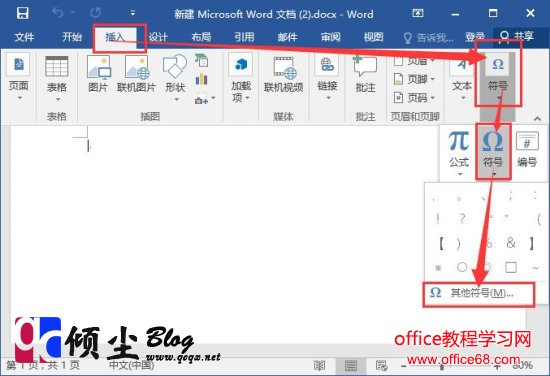
Task: Click the zoom out minus button
Action: [x=403, y=367]
